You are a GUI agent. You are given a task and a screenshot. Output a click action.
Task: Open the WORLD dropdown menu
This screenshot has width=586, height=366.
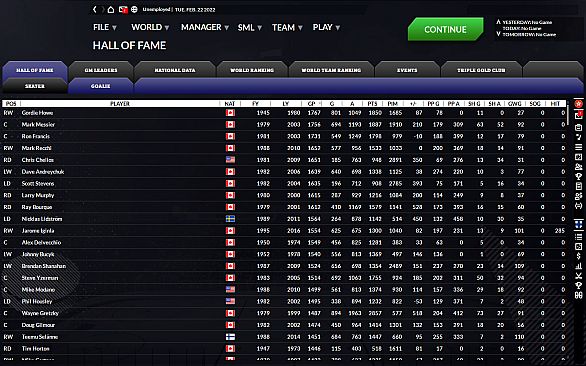click(150, 27)
